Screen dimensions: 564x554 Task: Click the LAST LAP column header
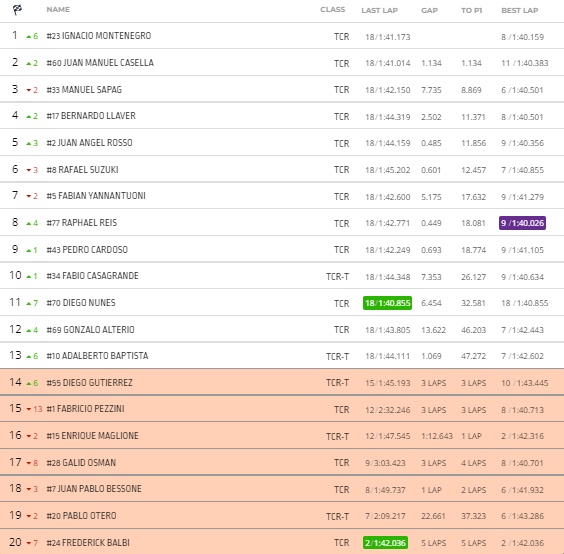379,10
